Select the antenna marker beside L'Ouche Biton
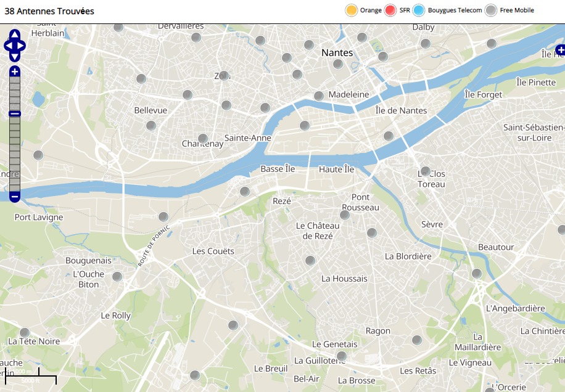 [117, 277]
